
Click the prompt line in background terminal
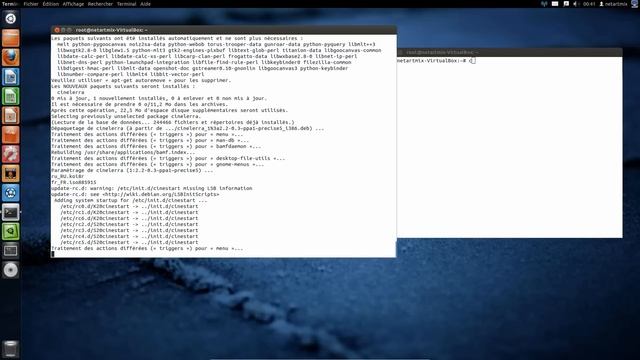436,61
